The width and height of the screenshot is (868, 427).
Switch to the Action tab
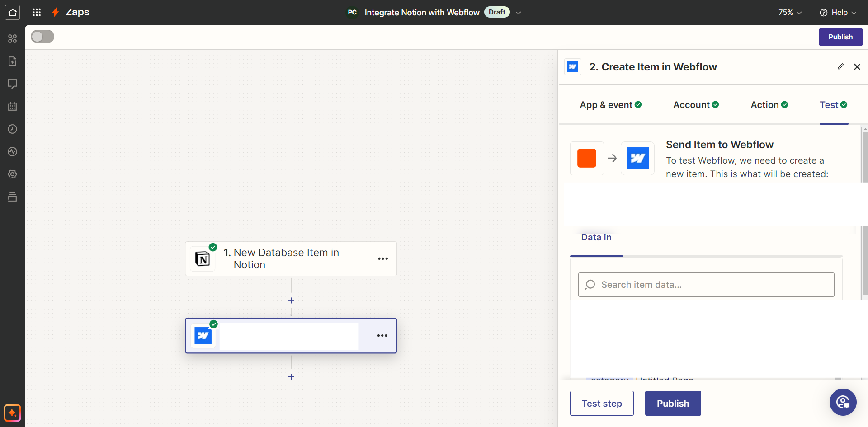pos(769,105)
